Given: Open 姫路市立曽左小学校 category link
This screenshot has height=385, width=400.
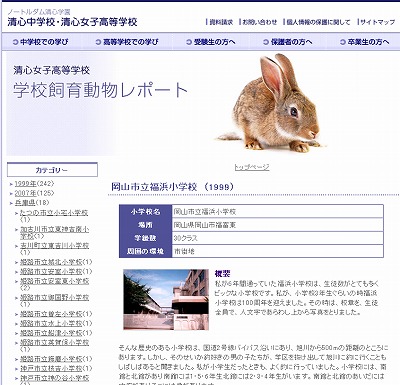Looking at the screenshot, I should (51, 314).
